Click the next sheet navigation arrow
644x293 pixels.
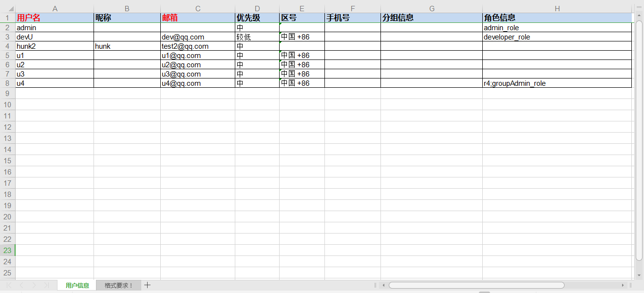[34, 285]
